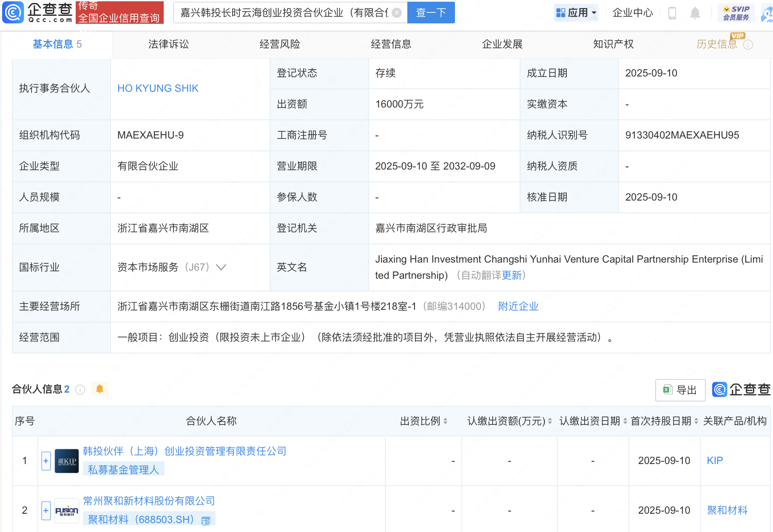Switch to 经营风险 tab
The height and width of the screenshot is (532, 773).
(280, 44)
